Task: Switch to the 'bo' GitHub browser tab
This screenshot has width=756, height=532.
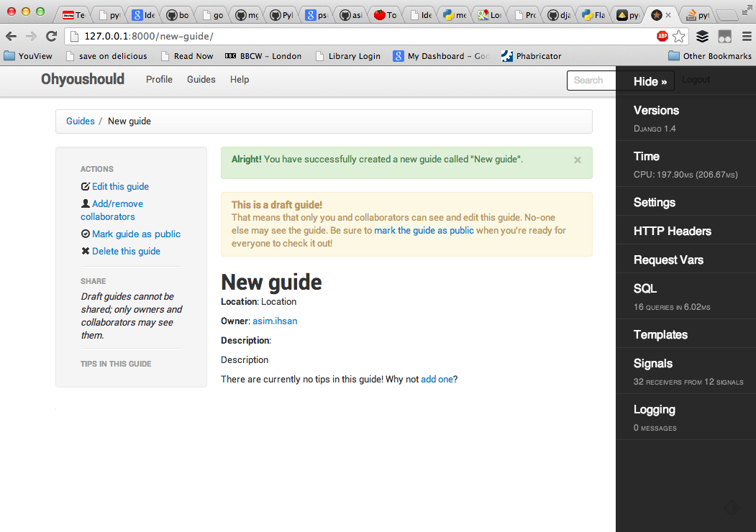Action: (x=178, y=15)
